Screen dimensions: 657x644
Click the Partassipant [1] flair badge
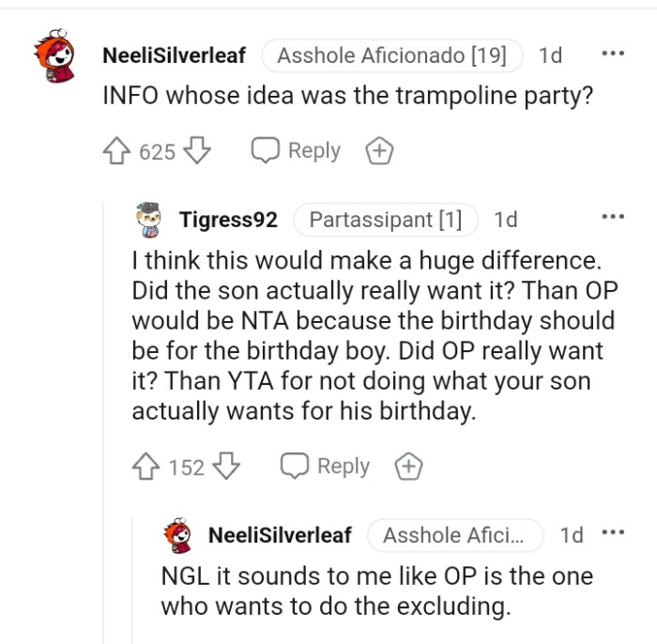[x=386, y=220]
